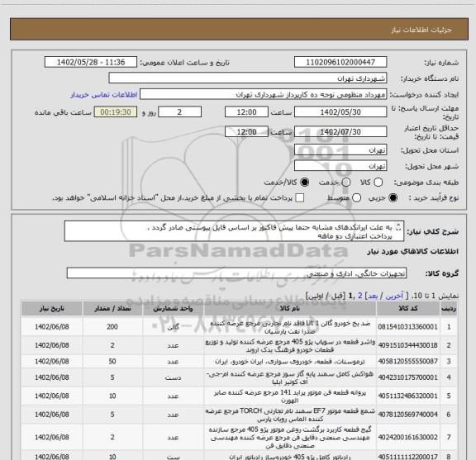476x460 pixels.
Task: Click the need description text area
Action: [x=235, y=231]
